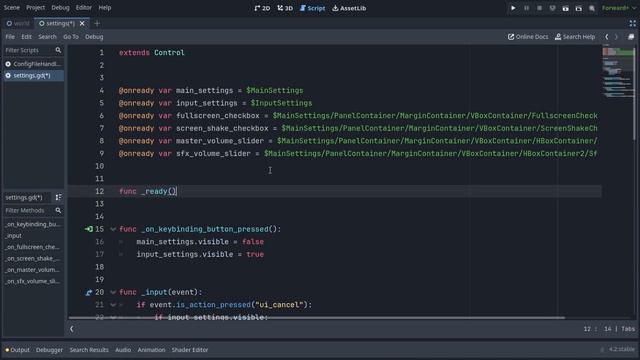Select ConfigFileHandl... script in list
The image size is (640, 360).
coord(33,64)
